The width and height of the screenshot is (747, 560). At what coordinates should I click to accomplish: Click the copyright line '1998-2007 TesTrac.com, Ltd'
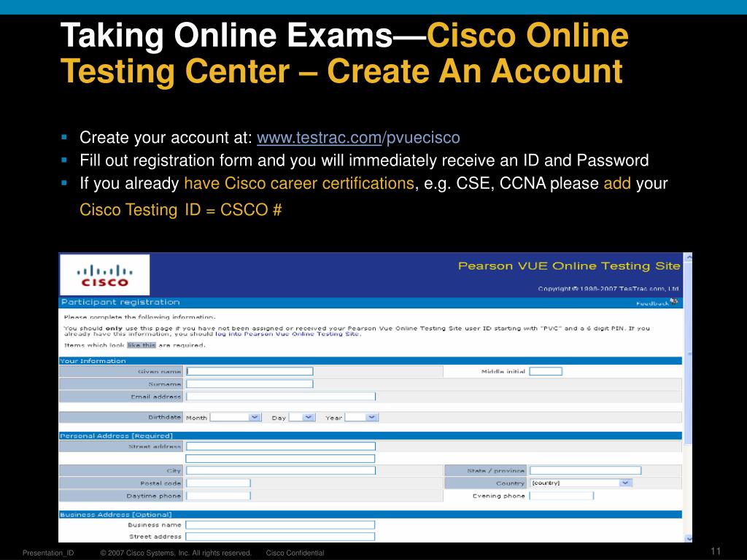[608, 289]
